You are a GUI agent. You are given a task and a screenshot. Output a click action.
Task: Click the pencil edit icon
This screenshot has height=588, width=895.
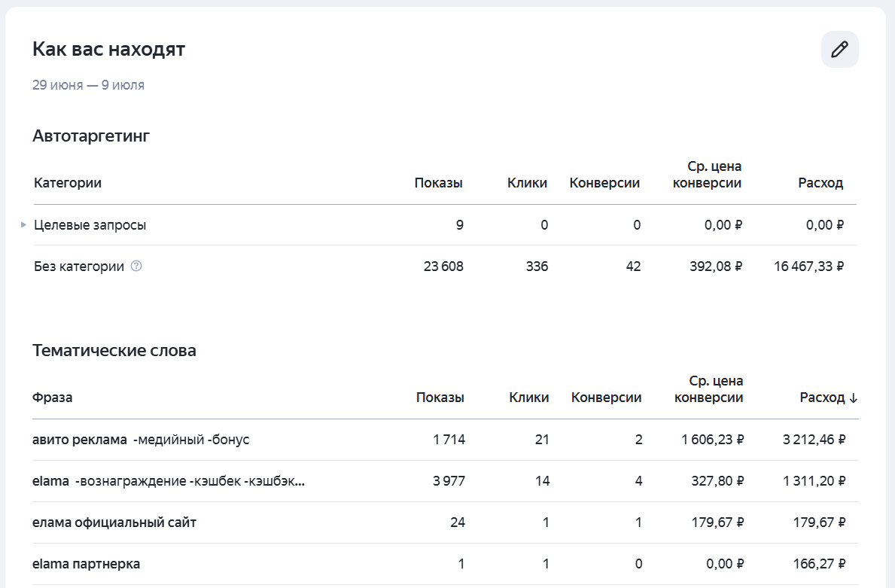tap(839, 50)
